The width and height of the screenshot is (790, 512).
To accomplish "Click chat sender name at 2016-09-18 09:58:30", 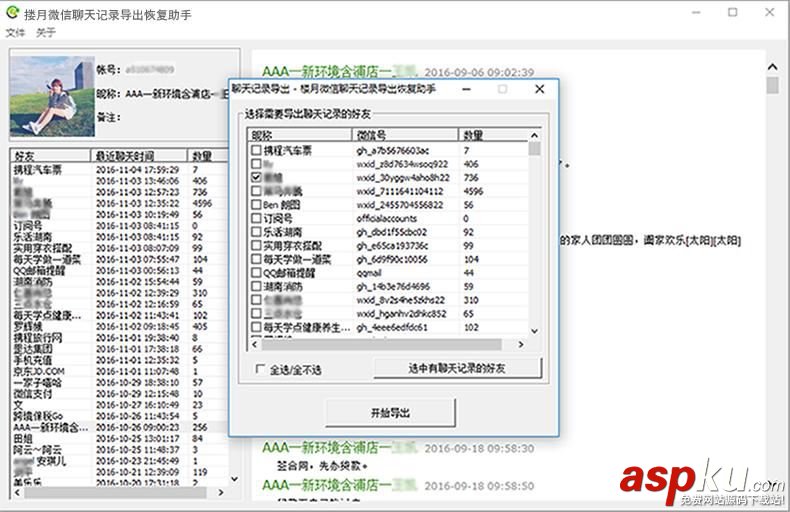I will pyautogui.click(x=340, y=448).
